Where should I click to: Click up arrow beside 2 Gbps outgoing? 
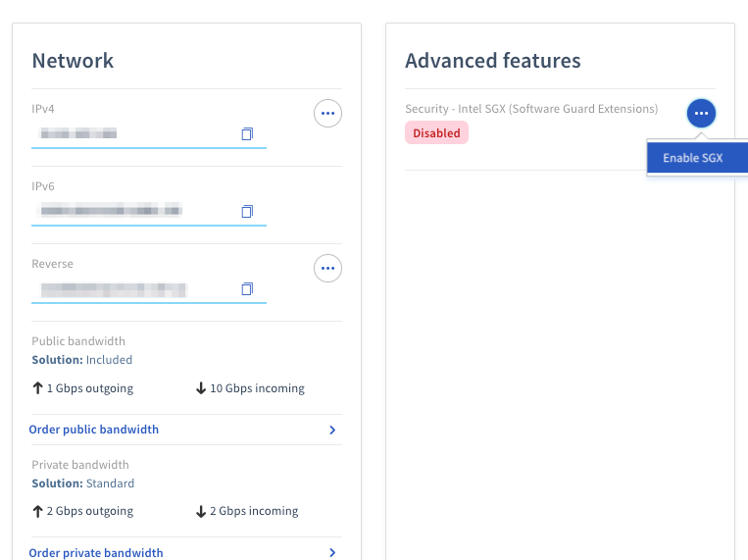(x=37, y=511)
